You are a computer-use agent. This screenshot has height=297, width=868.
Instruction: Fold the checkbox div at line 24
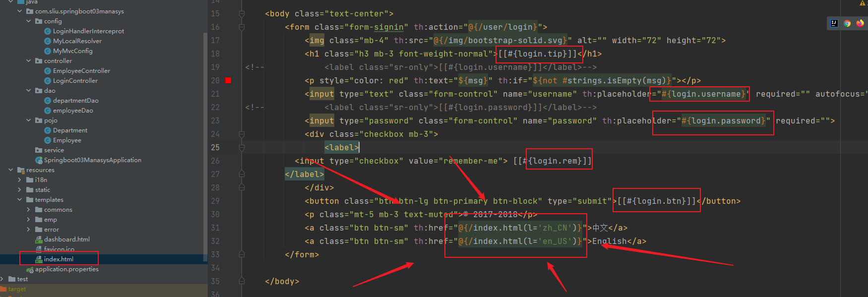[x=242, y=134]
